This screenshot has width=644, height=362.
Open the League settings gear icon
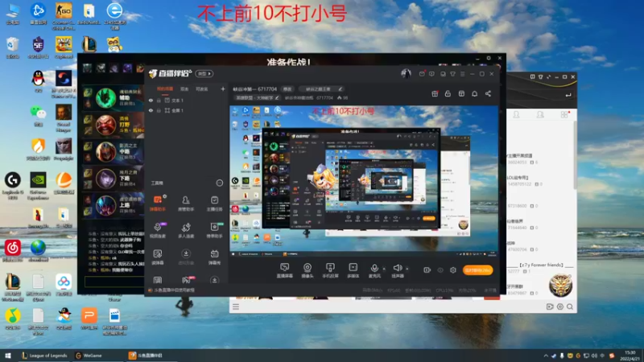click(x=489, y=58)
